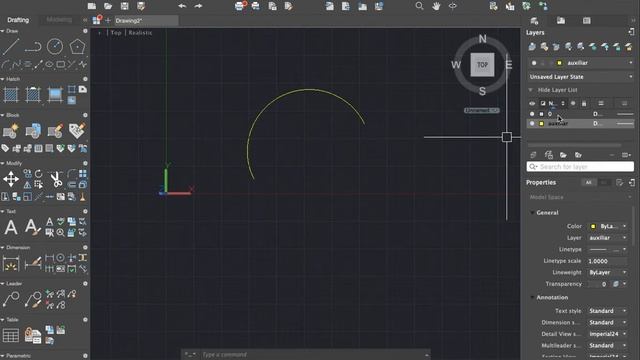The height and width of the screenshot is (360, 640).
Task: Activate the Orbit tool in toolbar
Action: click(x=453, y=6)
